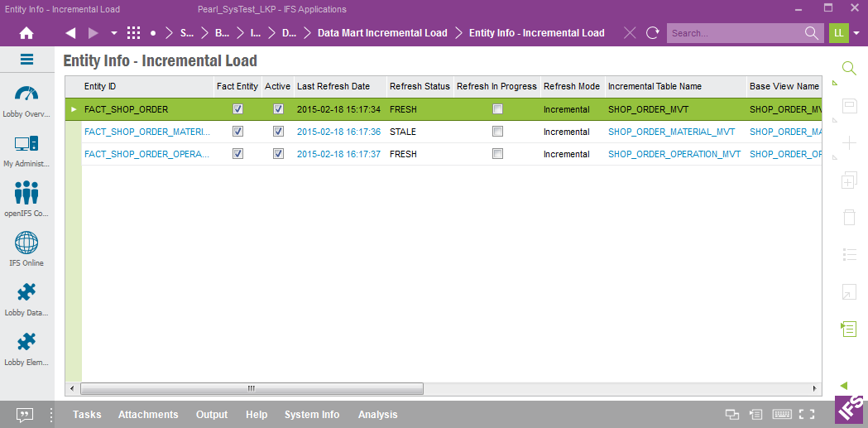This screenshot has width=868, height=428.
Task: Open FACT_SHOP_ORDER_OPERA... entity link
Action: (147, 154)
